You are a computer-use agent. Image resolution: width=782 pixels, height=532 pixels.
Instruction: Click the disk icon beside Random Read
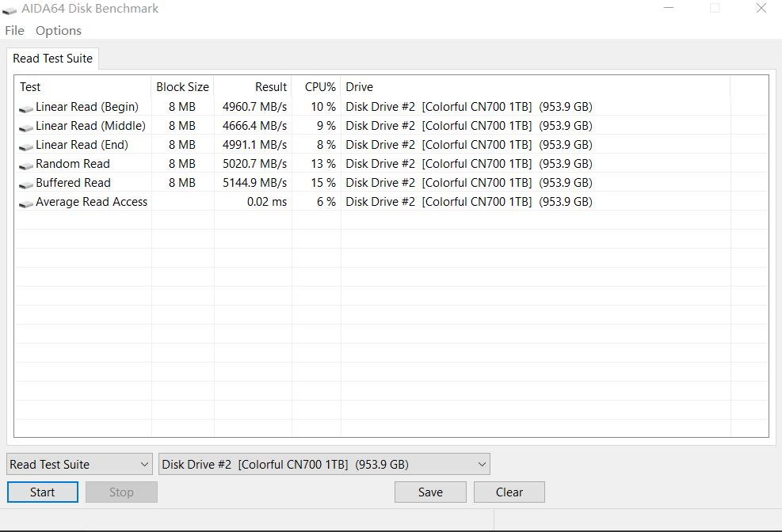(x=25, y=163)
